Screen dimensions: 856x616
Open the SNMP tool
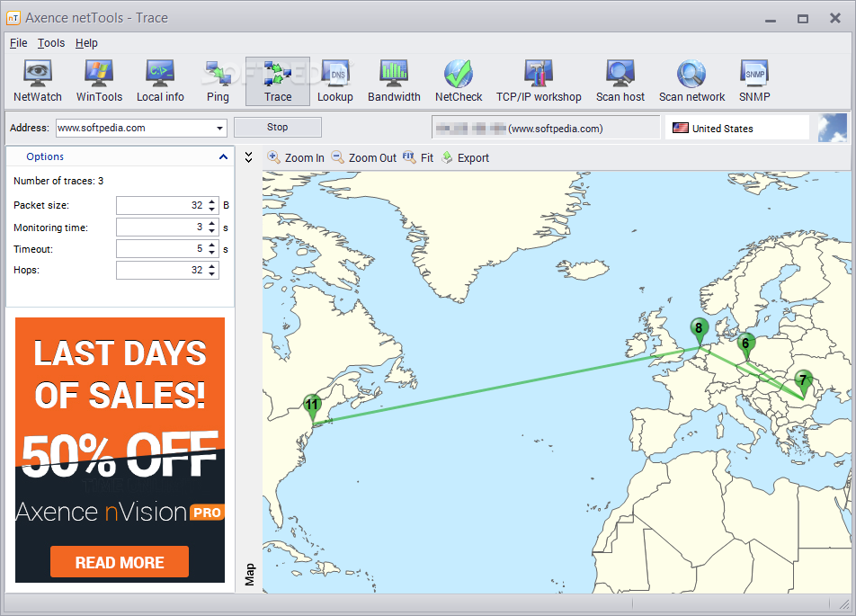pyautogui.click(x=754, y=81)
